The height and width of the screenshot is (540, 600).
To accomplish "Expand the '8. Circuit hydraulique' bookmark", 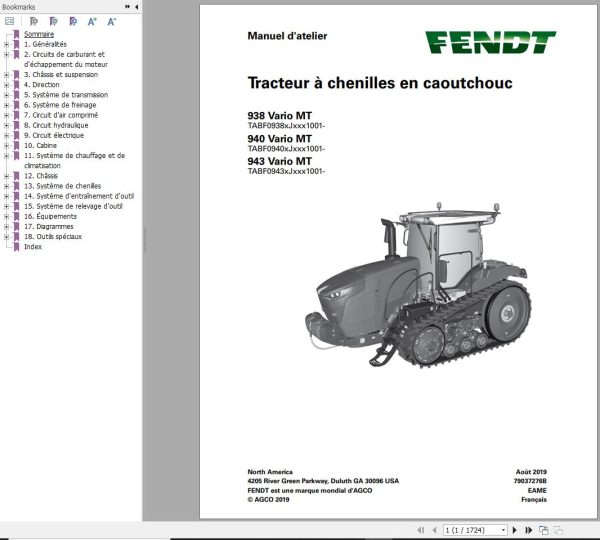I will click(x=6, y=125).
